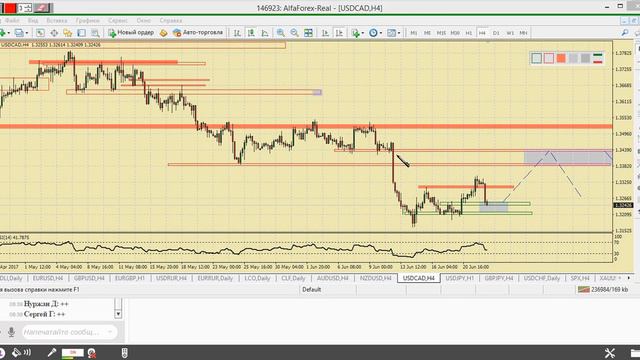Image resolution: width=640 pixels, height=360 pixels.
Task: Open the Вставка menu
Action: point(57,20)
